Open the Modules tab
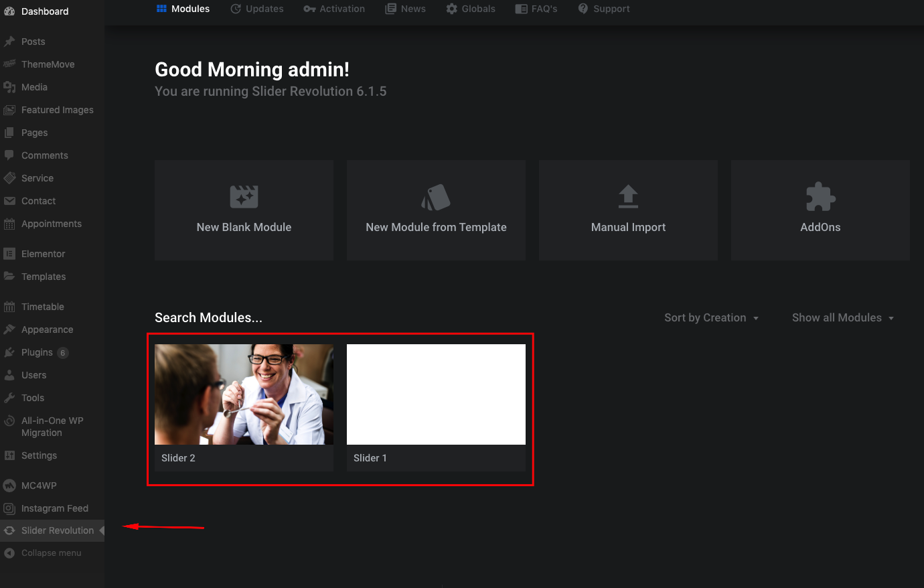This screenshot has height=588, width=924. click(183, 9)
